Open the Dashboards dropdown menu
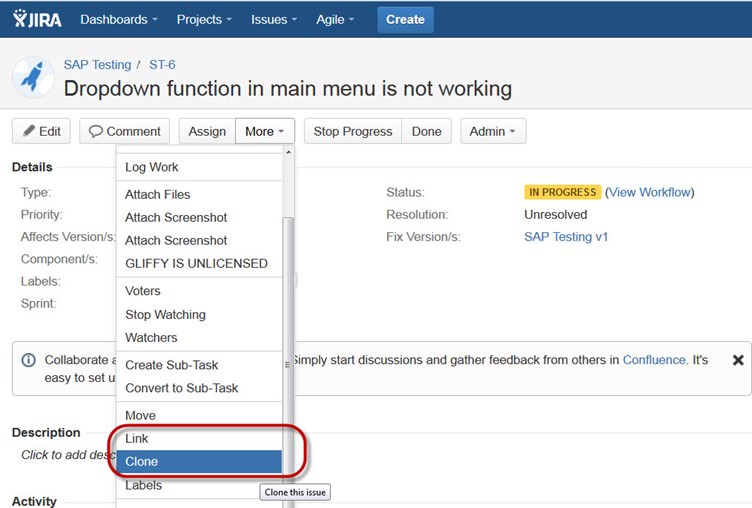This screenshot has width=752, height=508. click(x=119, y=19)
